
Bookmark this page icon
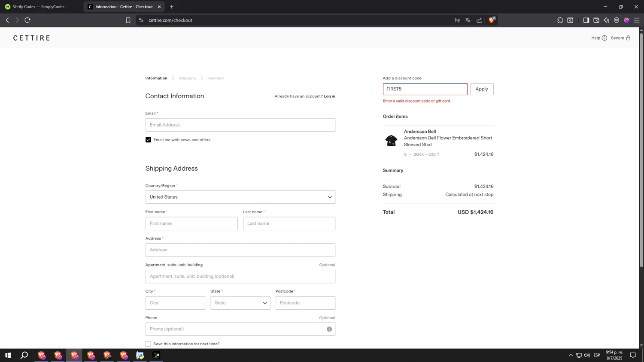[128, 20]
